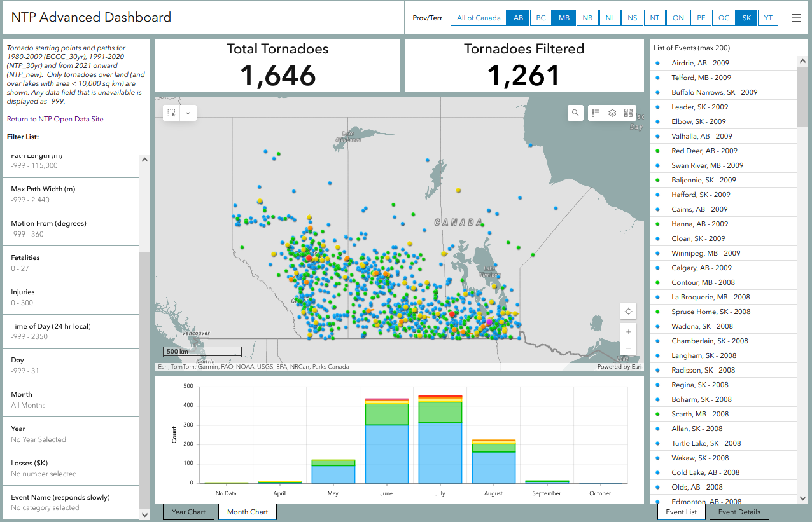Select the August bar in month chart
The image size is (812, 522).
tap(493, 461)
